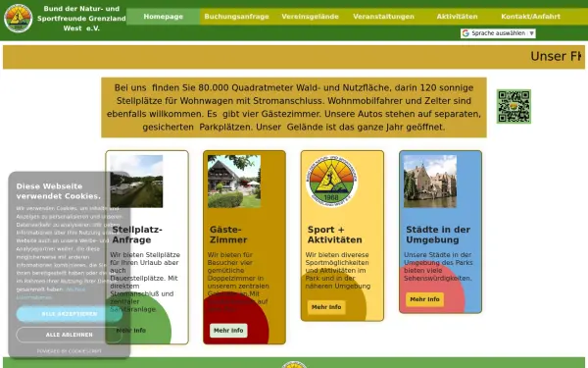Click Mehr Info in Stellplatz-Anfrage card
Screen dimensions: 588x368
coord(131,331)
